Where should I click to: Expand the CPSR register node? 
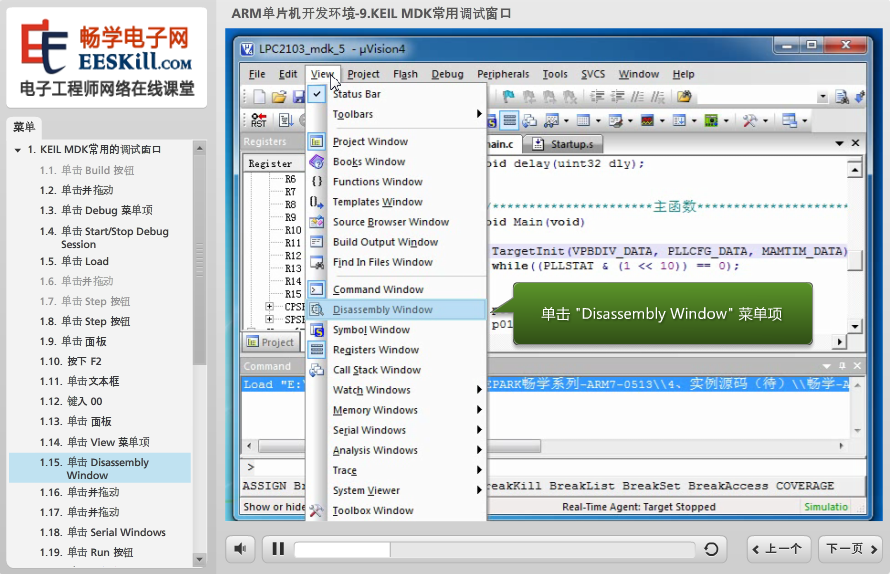point(269,307)
